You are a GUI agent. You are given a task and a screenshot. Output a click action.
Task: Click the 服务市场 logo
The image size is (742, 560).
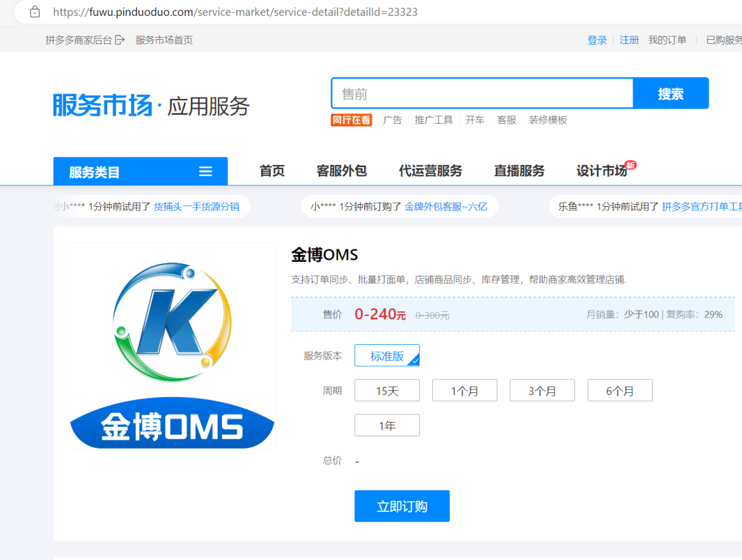pyautogui.click(x=102, y=105)
